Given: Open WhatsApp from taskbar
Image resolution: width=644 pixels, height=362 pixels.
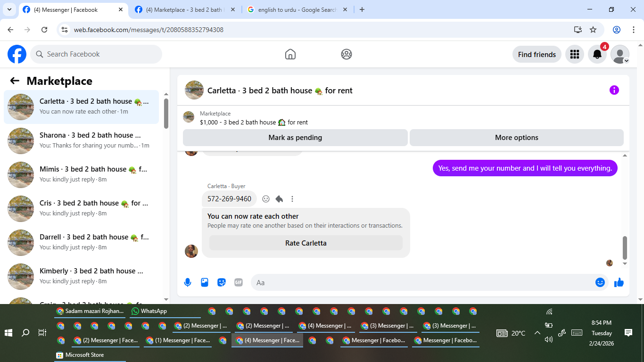Looking at the screenshot, I should [x=165, y=311].
